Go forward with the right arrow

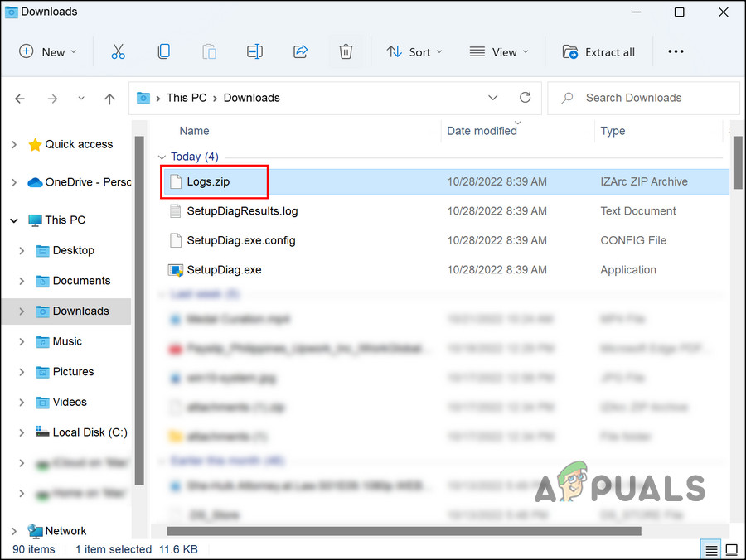pyautogui.click(x=52, y=99)
